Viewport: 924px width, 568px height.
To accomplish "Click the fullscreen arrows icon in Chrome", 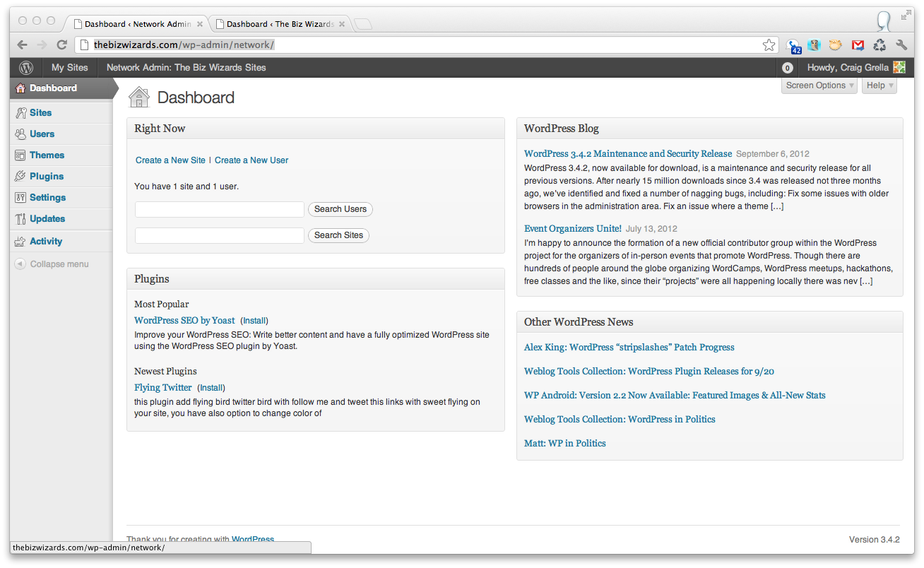I will coord(906,15).
